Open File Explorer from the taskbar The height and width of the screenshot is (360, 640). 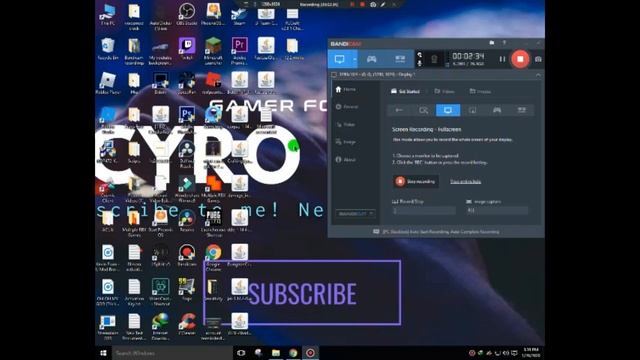[276, 353]
